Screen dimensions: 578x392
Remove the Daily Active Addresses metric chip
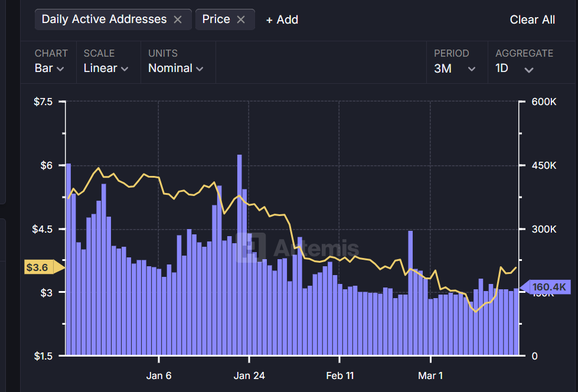178,19
